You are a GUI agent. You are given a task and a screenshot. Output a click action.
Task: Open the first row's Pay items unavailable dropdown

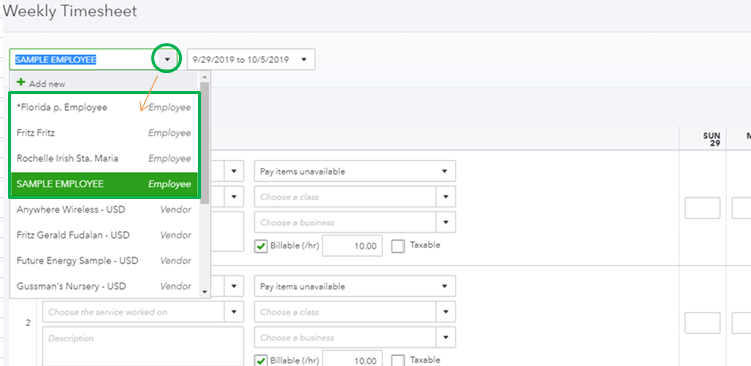[x=355, y=171]
